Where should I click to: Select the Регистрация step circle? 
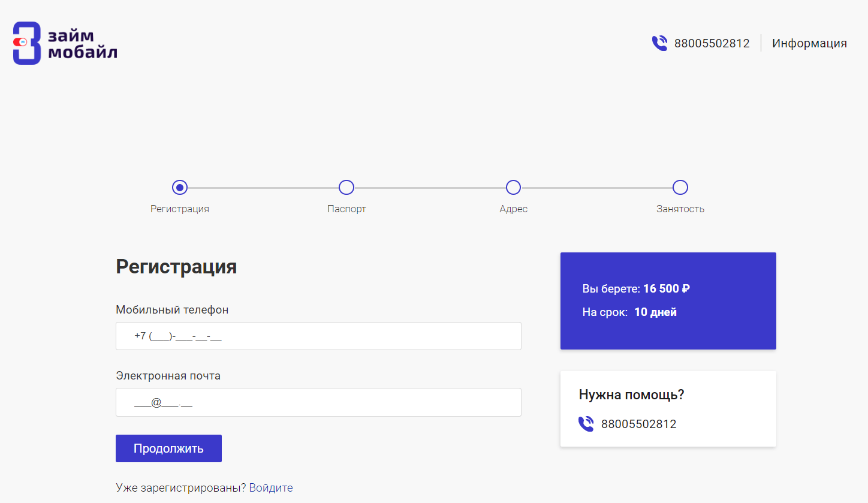pyautogui.click(x=180, y=188)
